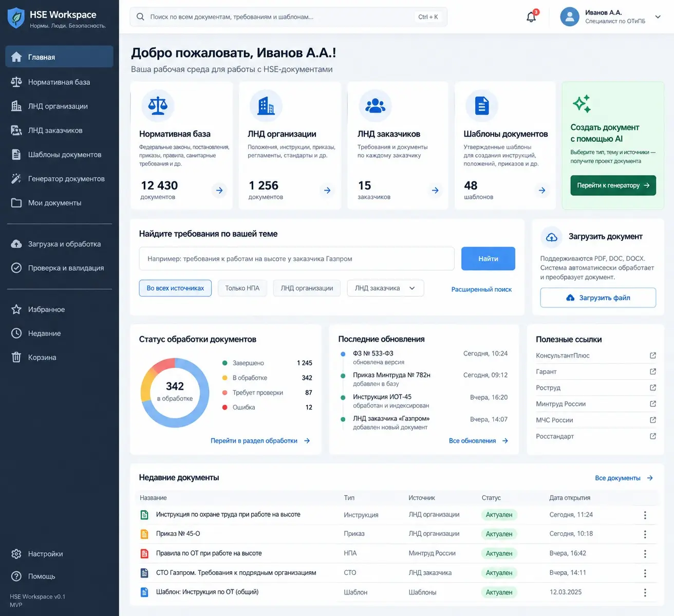
Task: Open Нормативная база in the sidebar
Action: coord(59,82)
